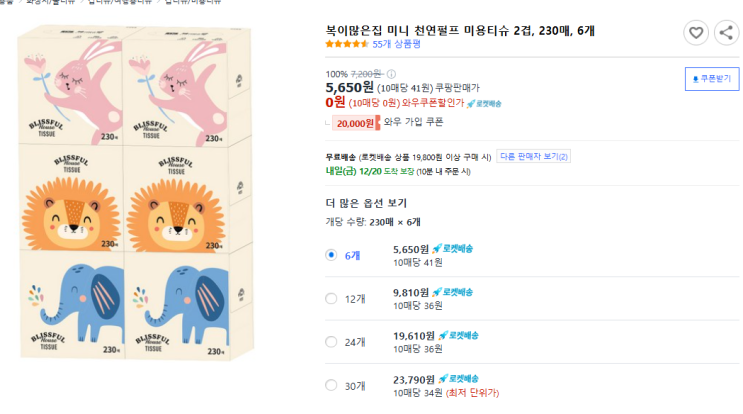The height and width of the screenshot is (414, 743).
Task: Select the 6개 quantity option
Action: click(x=332, y=255)
